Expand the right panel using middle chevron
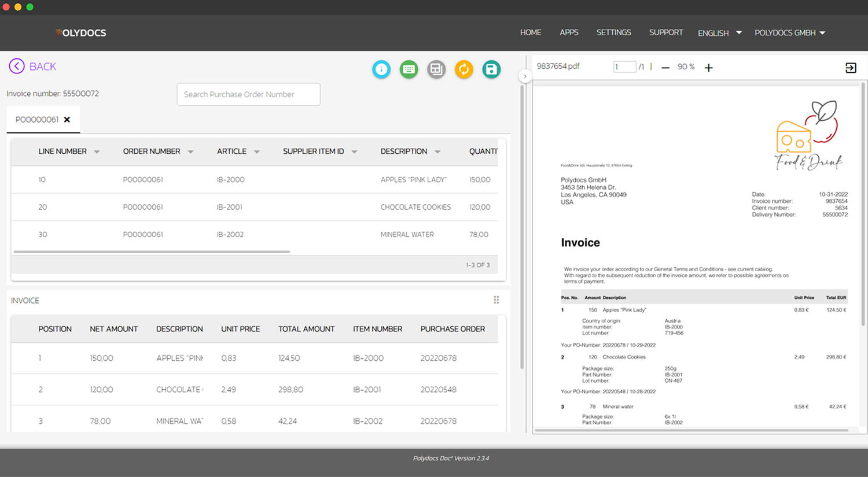Viewport: 868px width, 477px height. 525,76
